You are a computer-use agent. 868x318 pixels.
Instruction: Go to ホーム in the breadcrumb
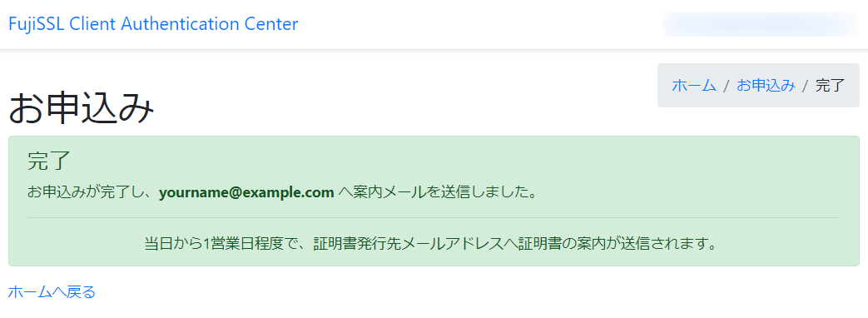point(693,85)
